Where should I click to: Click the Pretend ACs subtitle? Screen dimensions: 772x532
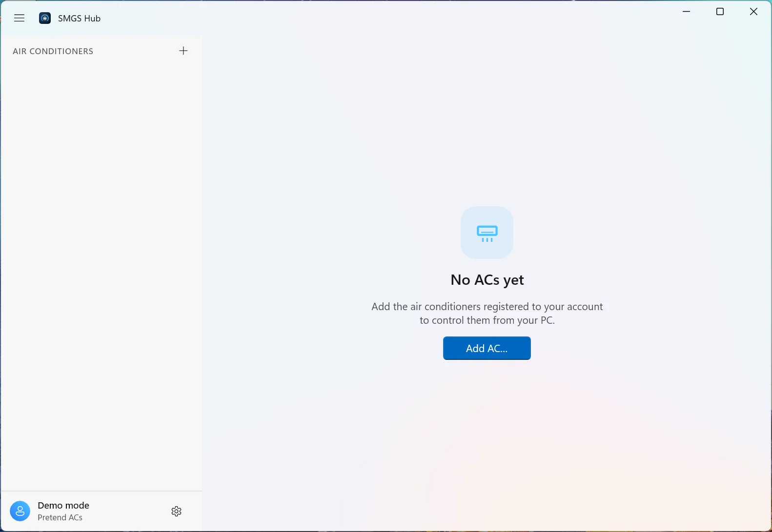click(60, 517)
